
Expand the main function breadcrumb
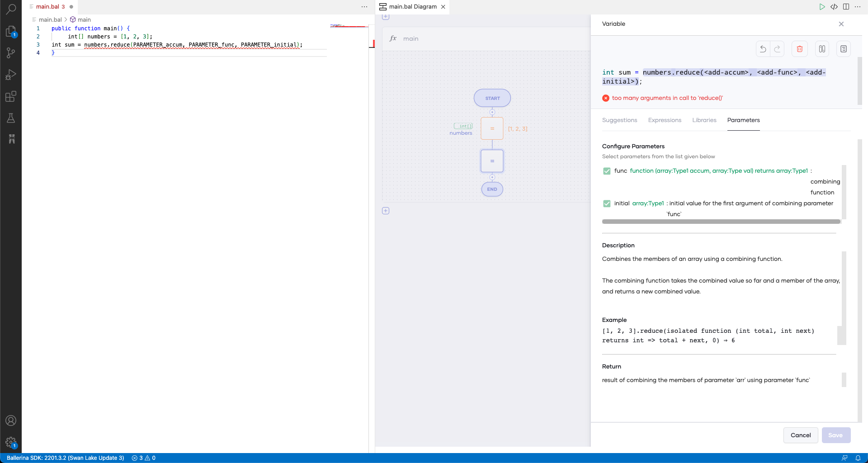tap(84, 19)
